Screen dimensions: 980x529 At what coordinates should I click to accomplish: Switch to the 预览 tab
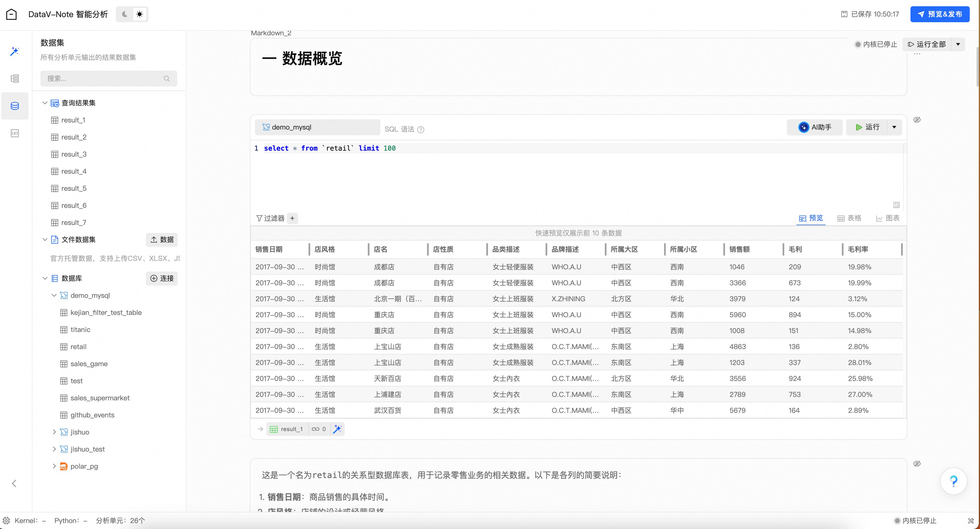[811, 218]
